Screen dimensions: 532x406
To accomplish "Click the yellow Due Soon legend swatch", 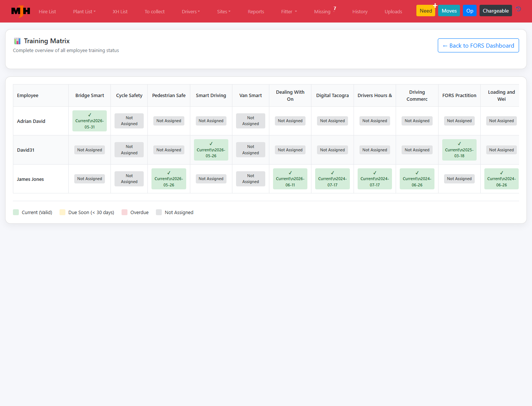I will point(62,212).
